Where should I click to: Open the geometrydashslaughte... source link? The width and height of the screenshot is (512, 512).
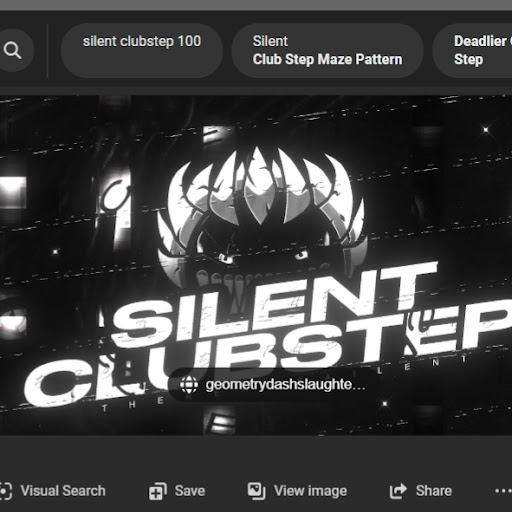pyautogui.click(x=273, y=385)
